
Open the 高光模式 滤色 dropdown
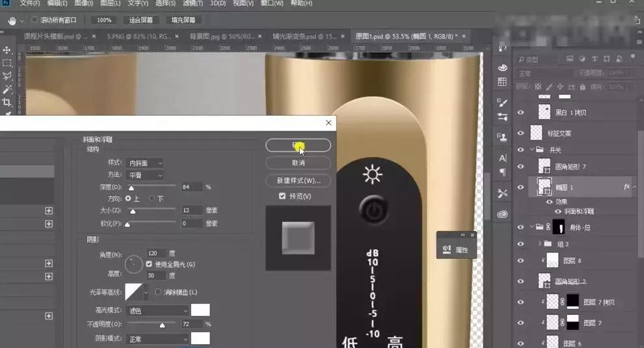(x=157, y=311)
